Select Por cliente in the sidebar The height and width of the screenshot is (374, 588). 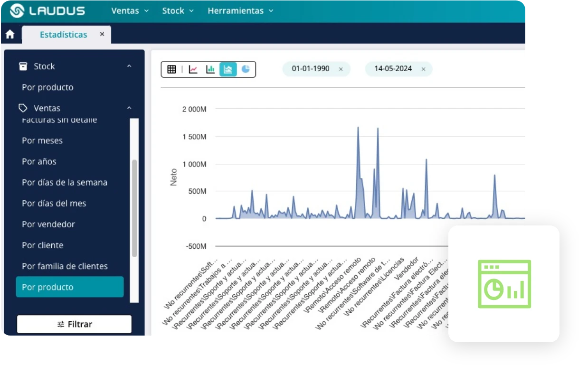tap(43, 245)
